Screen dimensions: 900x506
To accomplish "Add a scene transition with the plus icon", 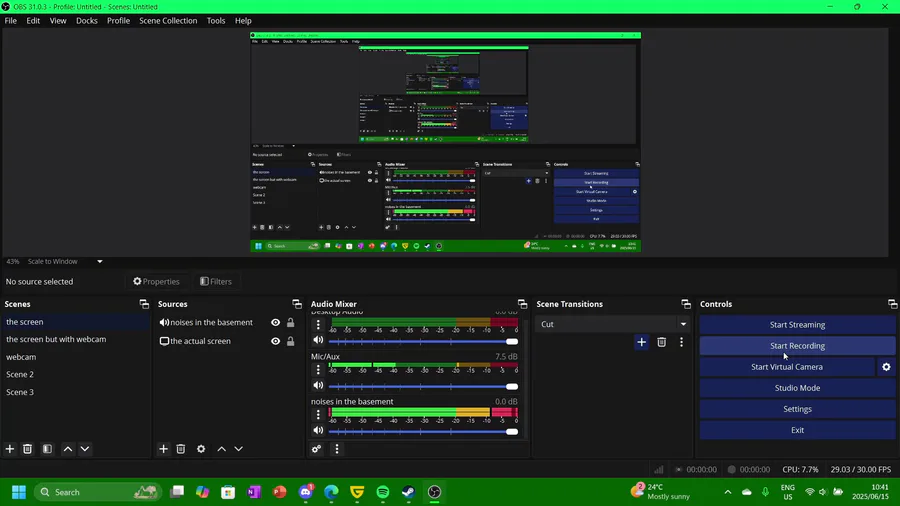I will [641, 342].
